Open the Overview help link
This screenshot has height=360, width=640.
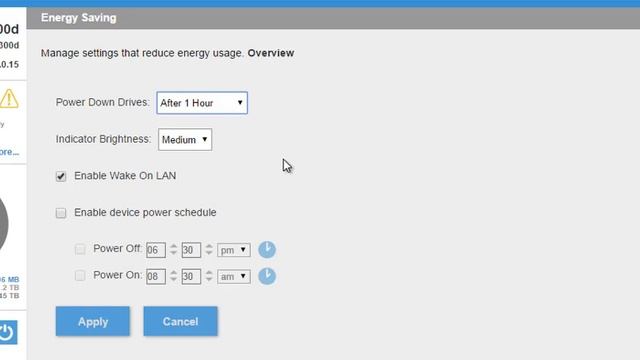271,53
